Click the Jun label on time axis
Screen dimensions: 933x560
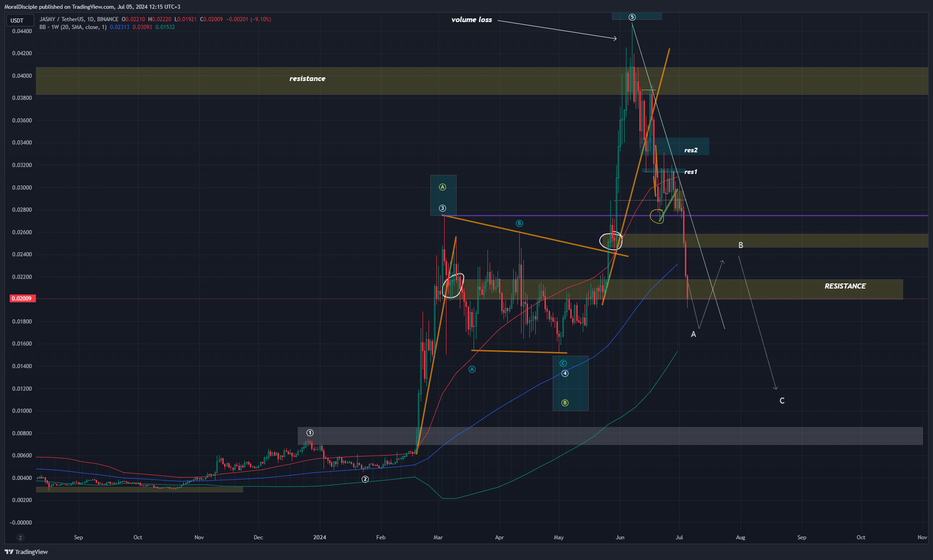click(x=620, y=537)
